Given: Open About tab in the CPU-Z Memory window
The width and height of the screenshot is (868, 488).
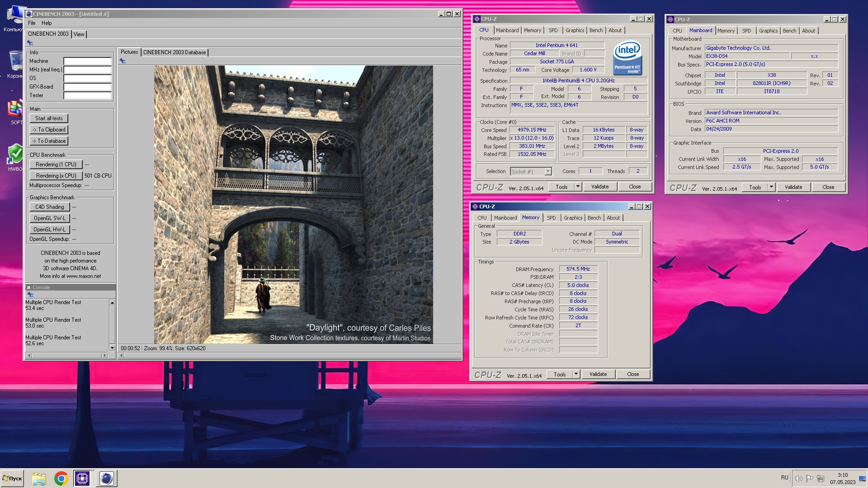Looking at the screenshot, I should pos(613,218).
